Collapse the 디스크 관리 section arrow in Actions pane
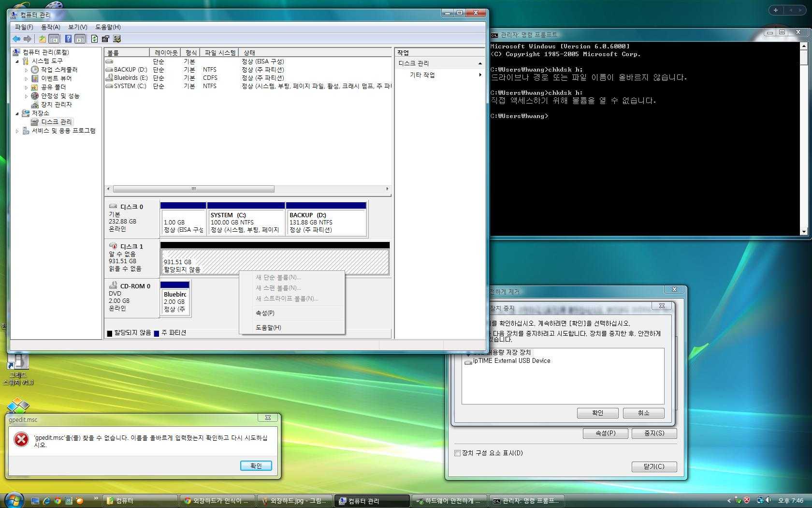The width and height of the screenshot is (812, 508). click(x=480, y=63)
